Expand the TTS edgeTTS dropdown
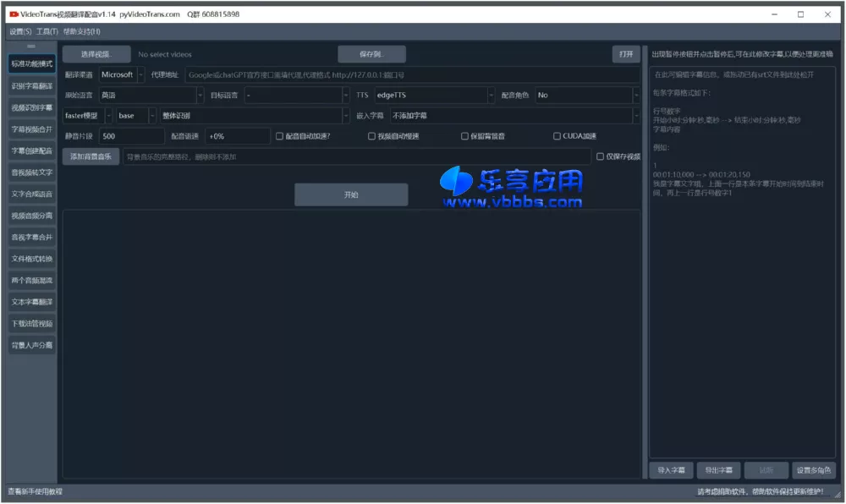The height and width of the screenshot is (504, 846). [434, 96]
